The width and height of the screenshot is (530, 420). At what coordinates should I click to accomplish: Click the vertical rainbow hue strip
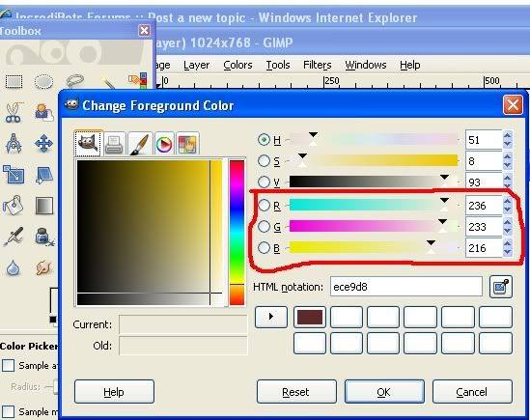click(x=237, y=233)
